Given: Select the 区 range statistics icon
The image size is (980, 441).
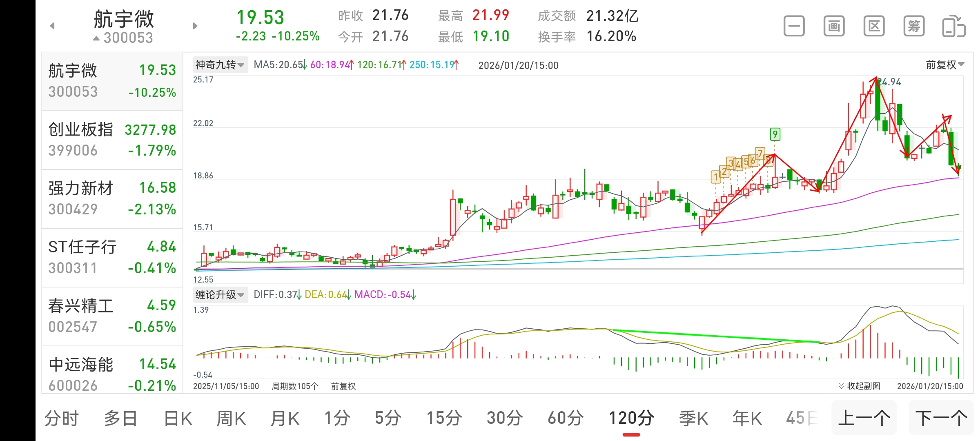Looking at the screenshot, I should pos(874,27).
